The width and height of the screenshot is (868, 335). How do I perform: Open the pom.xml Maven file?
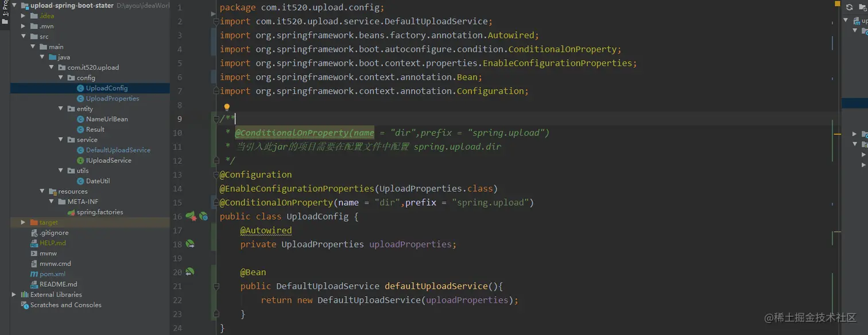coord(53,274)
